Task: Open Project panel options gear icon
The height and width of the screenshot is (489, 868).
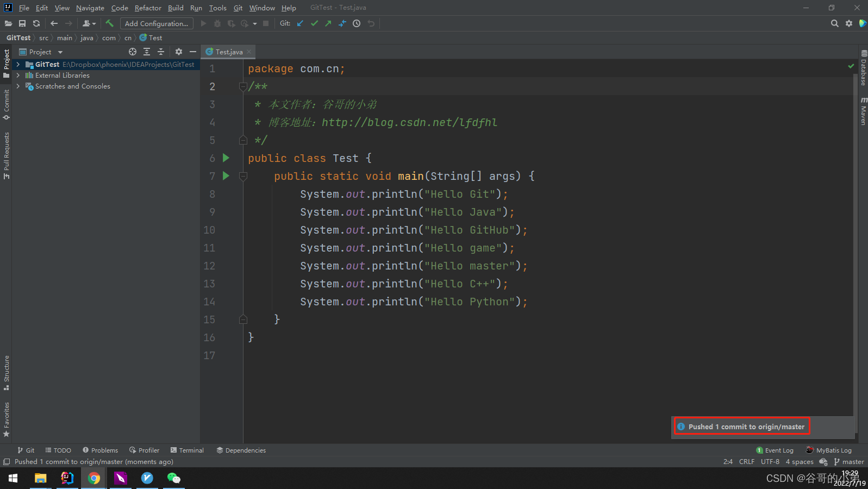Action: 179,52
